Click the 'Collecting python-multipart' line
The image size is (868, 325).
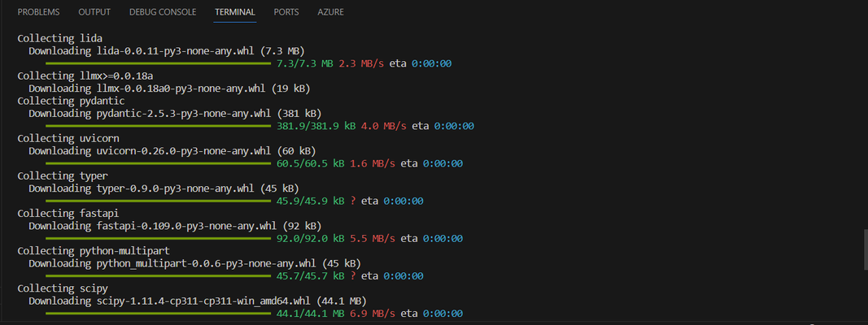click(94, 251)
